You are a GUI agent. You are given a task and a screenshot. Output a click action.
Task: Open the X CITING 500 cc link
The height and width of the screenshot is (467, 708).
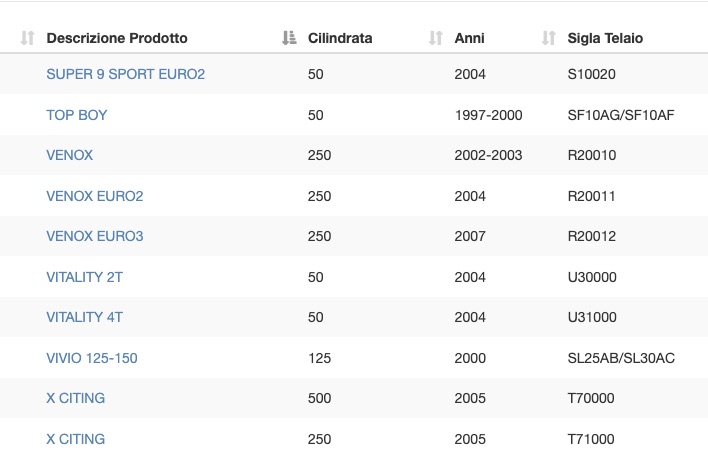point(76,398)
